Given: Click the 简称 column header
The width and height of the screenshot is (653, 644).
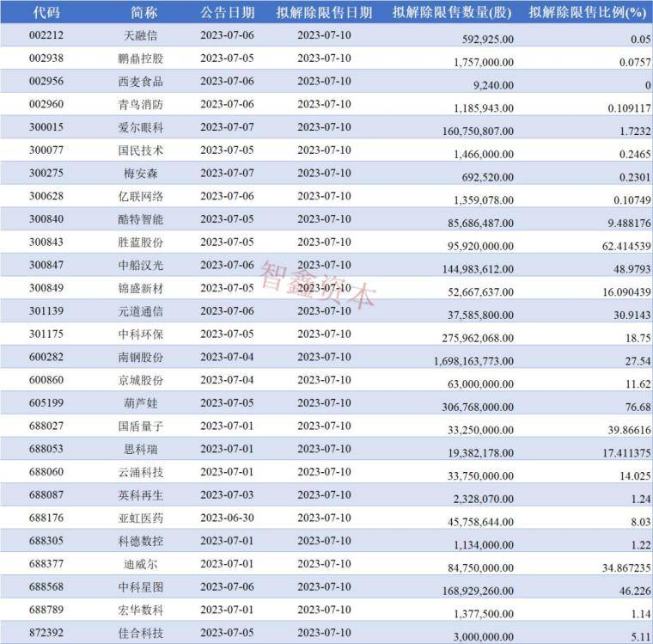Looking at the screenshot, I should [144, 12].
